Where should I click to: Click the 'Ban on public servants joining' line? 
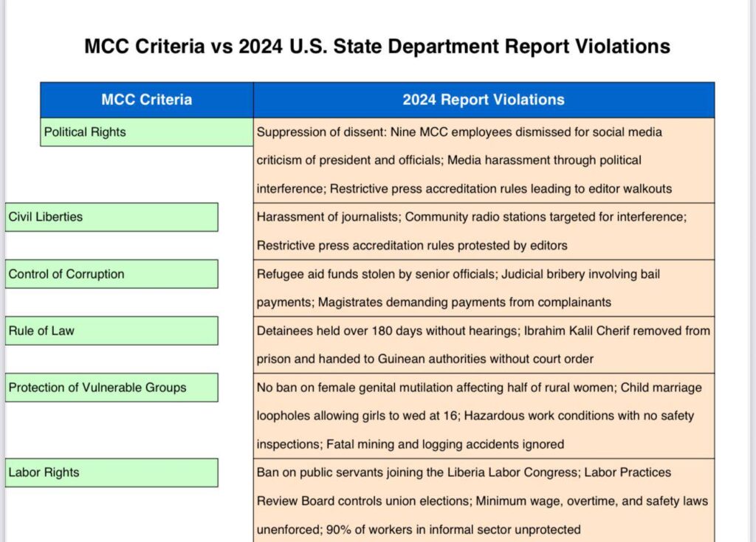(464, 472)
